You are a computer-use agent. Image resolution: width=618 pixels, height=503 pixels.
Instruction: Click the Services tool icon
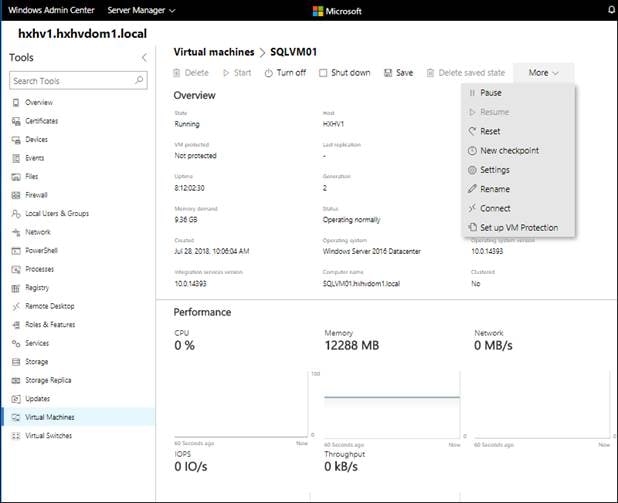16,343
